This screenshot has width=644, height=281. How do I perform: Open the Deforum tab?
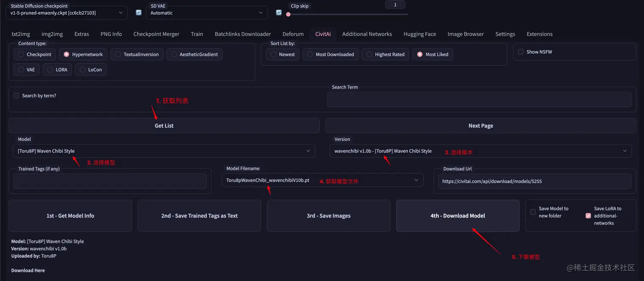293,34
